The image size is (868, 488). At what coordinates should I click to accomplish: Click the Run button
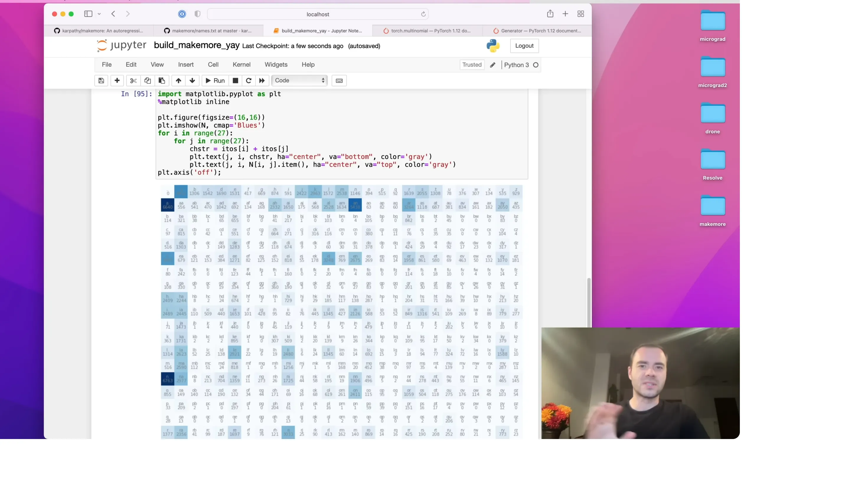coord(215,81)
